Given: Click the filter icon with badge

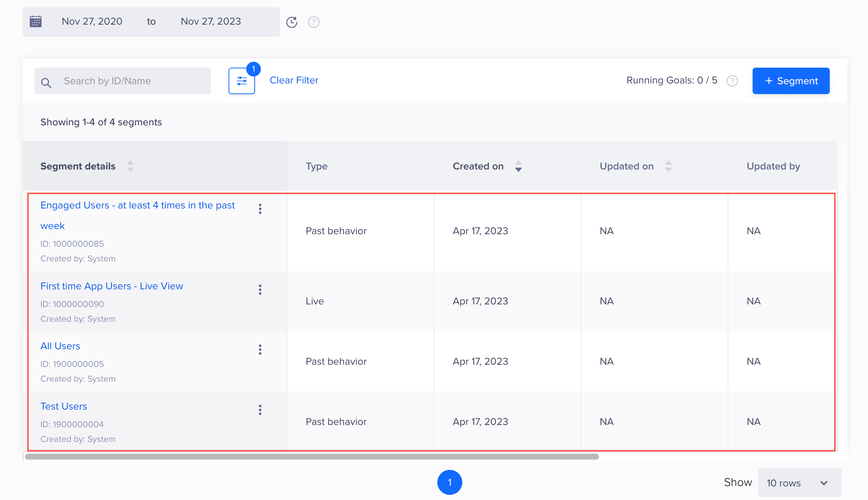Looking at the screenshot, I should point(241,81).
